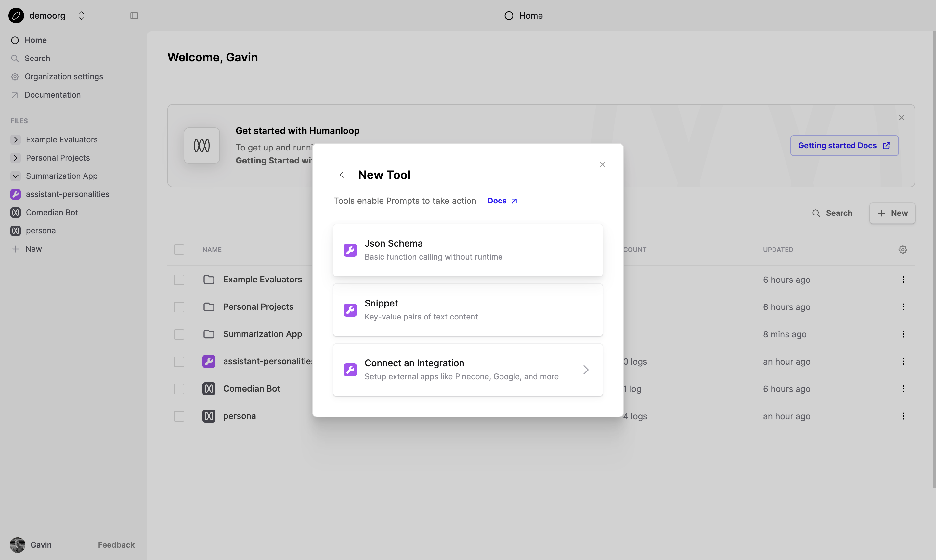Select the persona row checkbox
This screenshot has width=936, height=560.
point(179,416)
